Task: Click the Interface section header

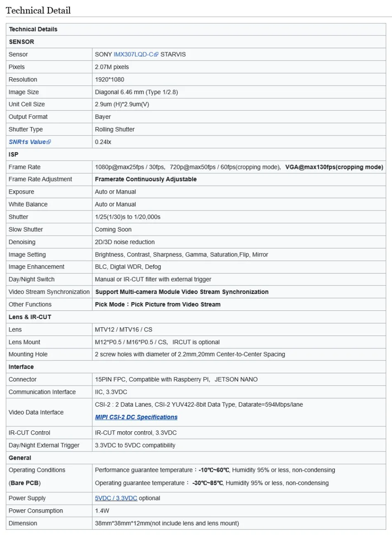Action: pyautogui.click(x=21, y=367)
